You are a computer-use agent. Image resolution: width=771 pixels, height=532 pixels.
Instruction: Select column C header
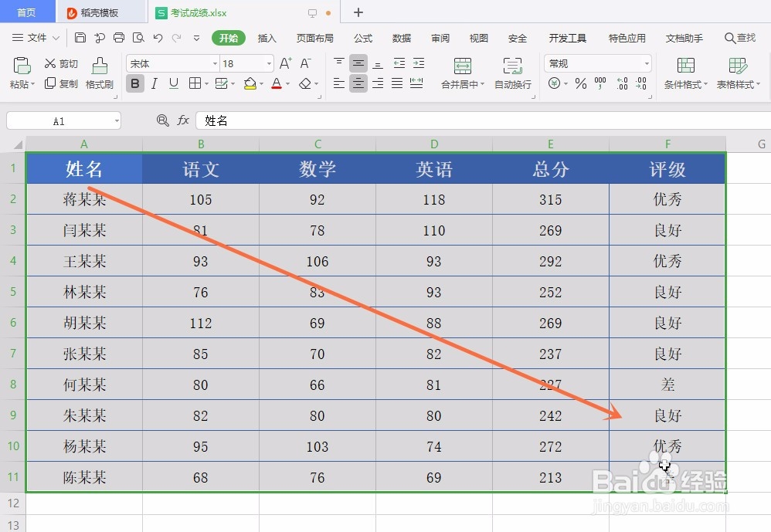click(318, 144)
